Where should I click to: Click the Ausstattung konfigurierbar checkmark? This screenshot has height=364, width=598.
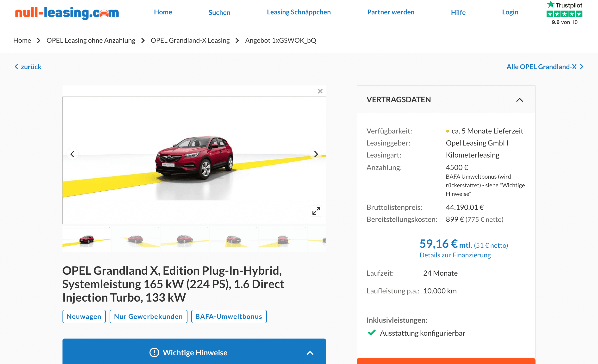[x=372, y=333]
